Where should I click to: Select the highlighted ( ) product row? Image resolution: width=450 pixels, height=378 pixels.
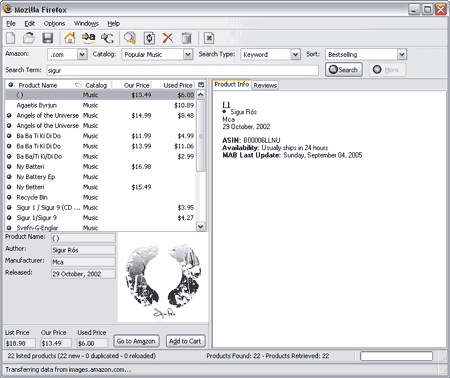(x=101, y=95)
